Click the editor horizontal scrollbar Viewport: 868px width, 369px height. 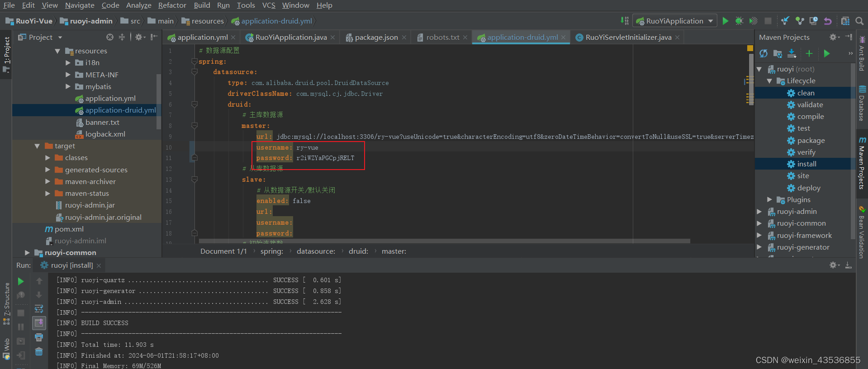(444, 241)
